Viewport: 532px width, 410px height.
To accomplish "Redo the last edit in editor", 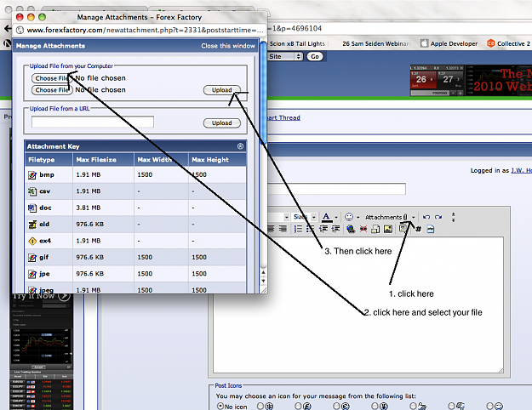I will (x=438, y=217).
